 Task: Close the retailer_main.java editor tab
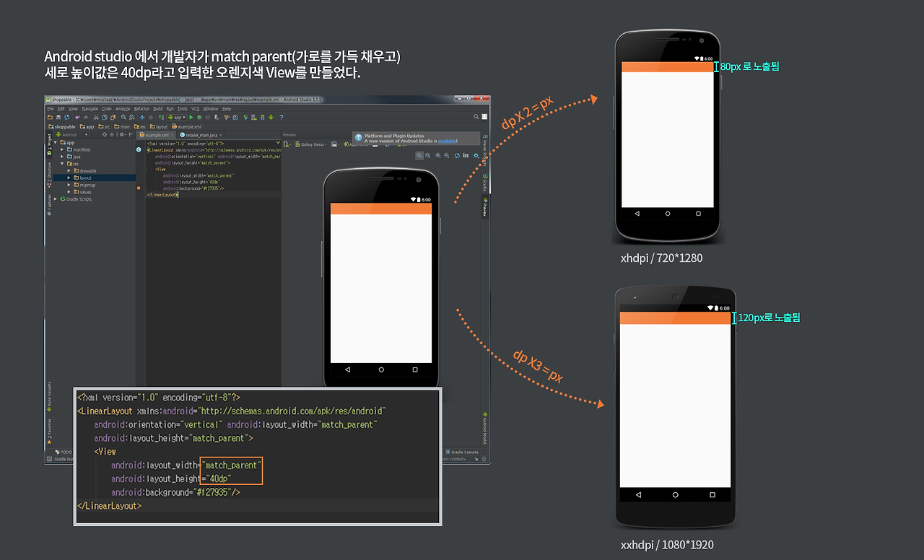tap(222, 135)
